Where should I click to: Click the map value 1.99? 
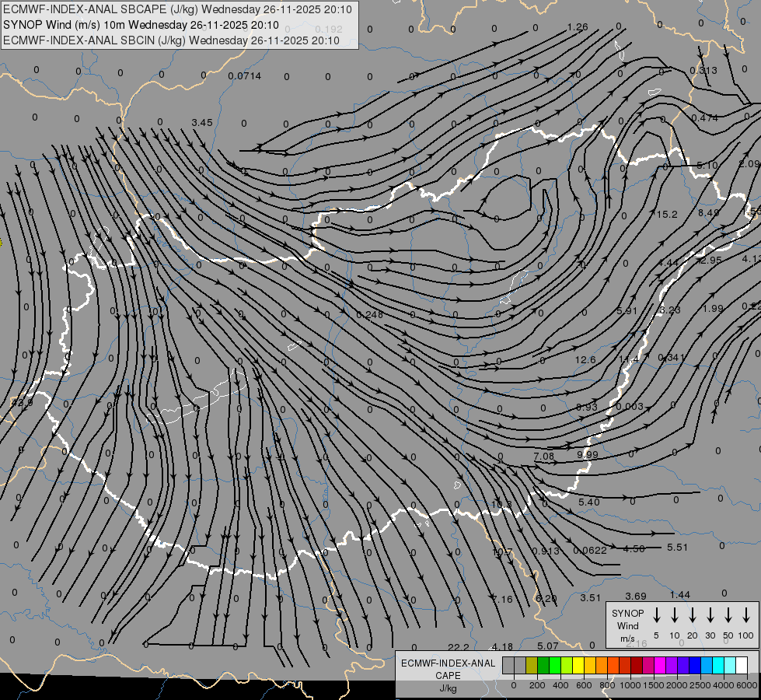(x=713, y=309)
